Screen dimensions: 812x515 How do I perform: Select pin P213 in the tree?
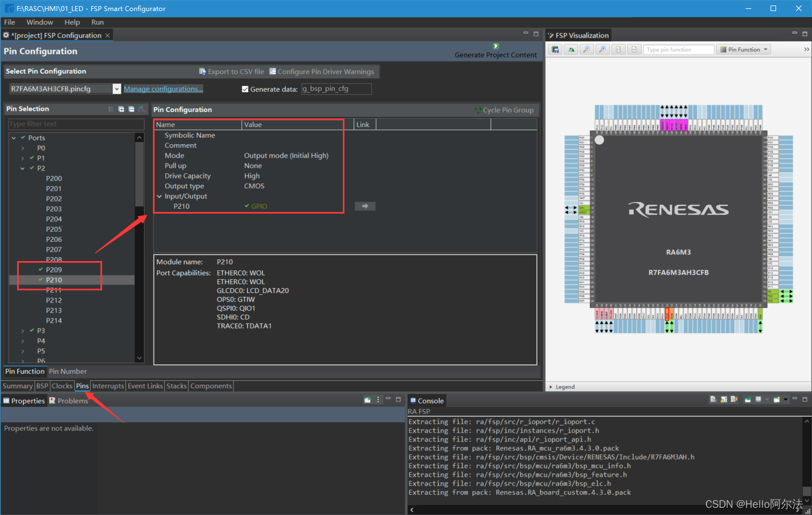tap(54, 310)
